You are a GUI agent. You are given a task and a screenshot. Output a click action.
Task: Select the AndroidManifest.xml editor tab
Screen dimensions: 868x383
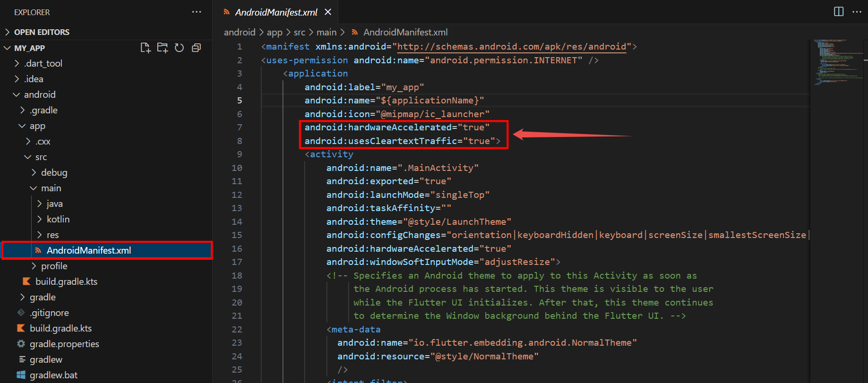coord(275,12)
